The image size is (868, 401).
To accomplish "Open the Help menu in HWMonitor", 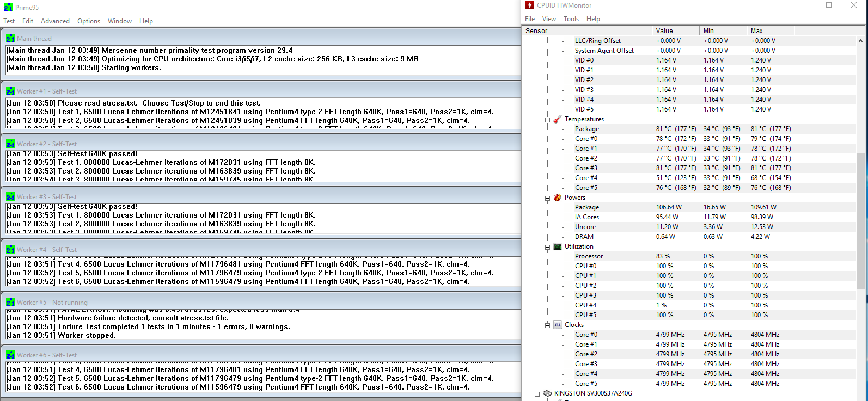I will [x=593, y=19].
